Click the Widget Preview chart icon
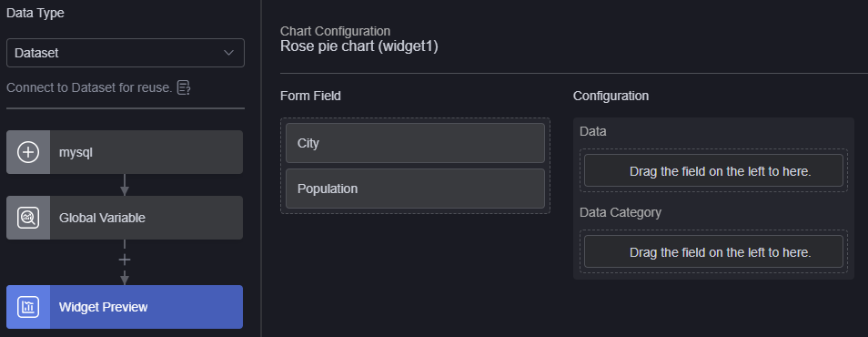 point(28,307)
